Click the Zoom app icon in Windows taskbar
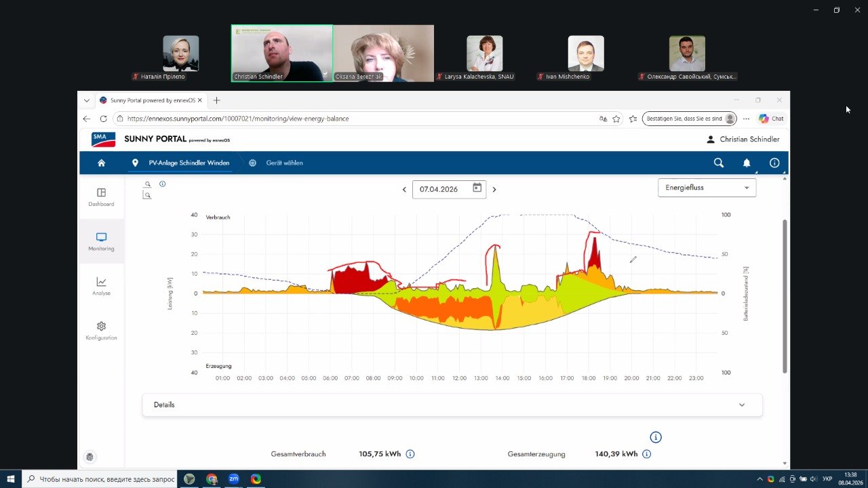Viewport: 868px width, 488px height. coord(233,479)
